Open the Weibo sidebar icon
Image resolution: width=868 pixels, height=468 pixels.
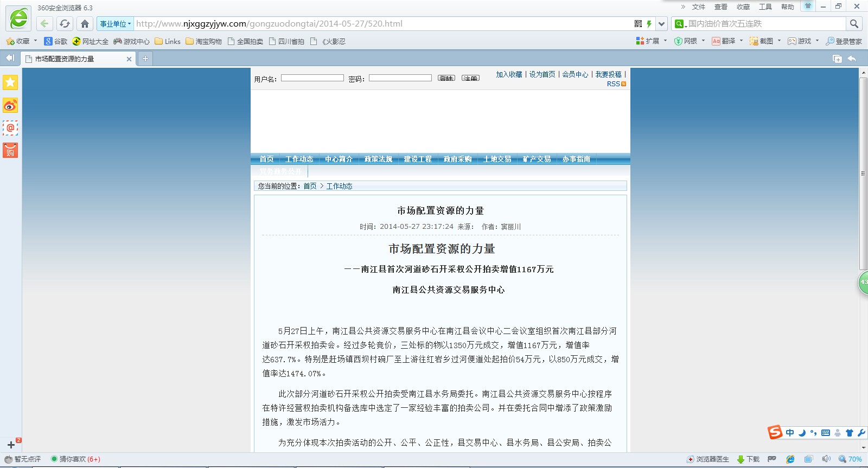tap(10, 105)
